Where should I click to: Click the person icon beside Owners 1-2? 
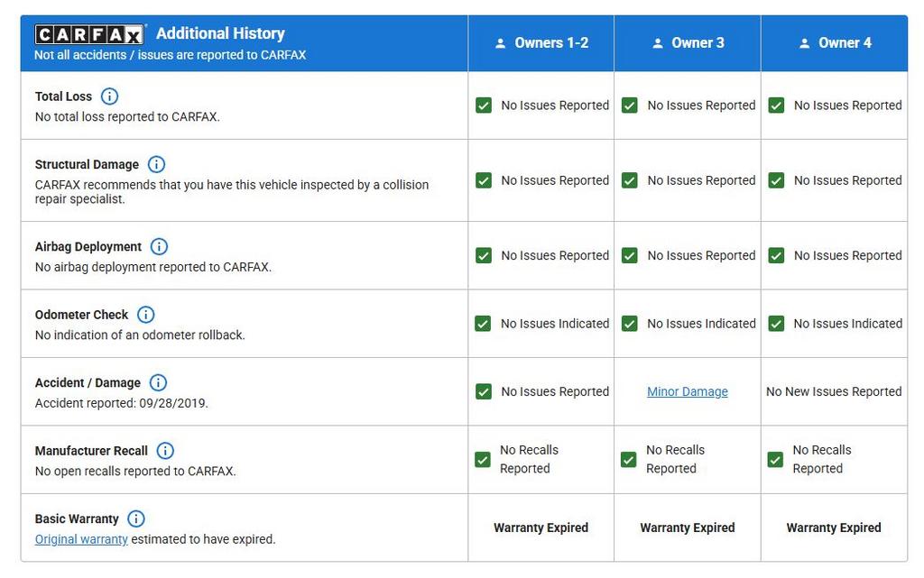tap(500, 43)
